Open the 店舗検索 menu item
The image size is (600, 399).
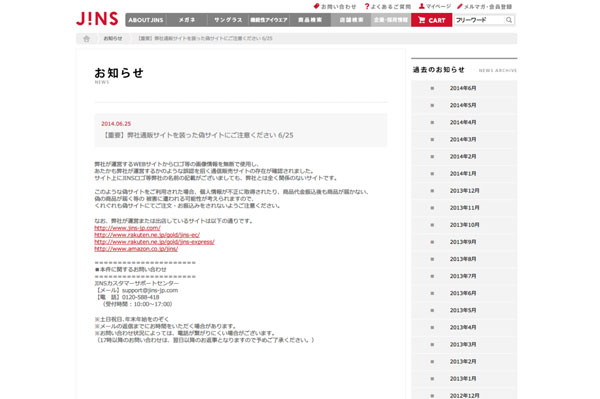(351, 20)
